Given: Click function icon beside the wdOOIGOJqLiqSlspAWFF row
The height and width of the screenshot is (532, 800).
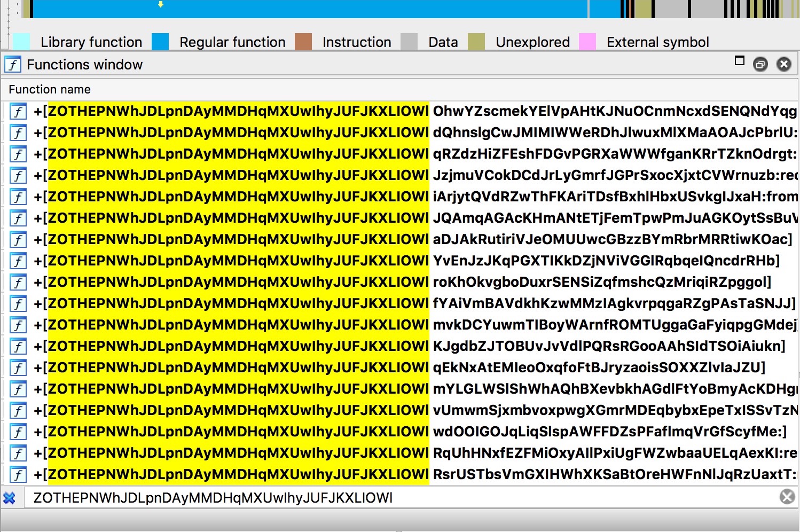Looking at the screenshot, I should click(x=19, y=432).
